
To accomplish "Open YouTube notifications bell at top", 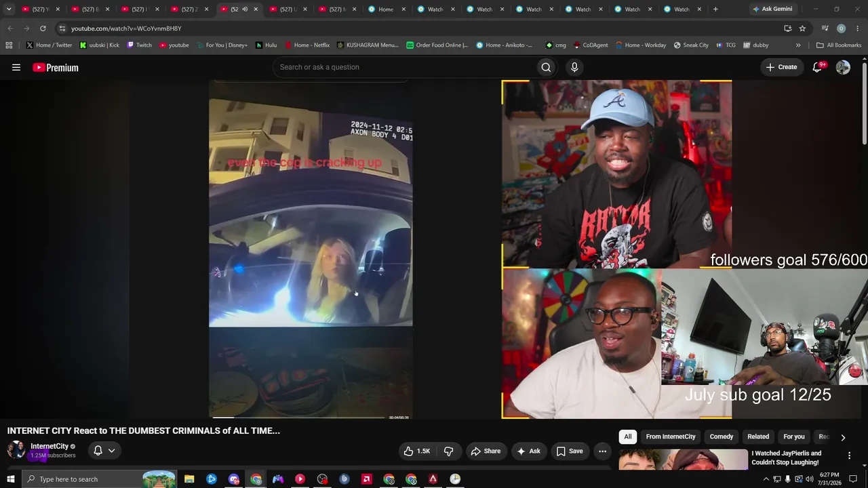I will 818,67.
